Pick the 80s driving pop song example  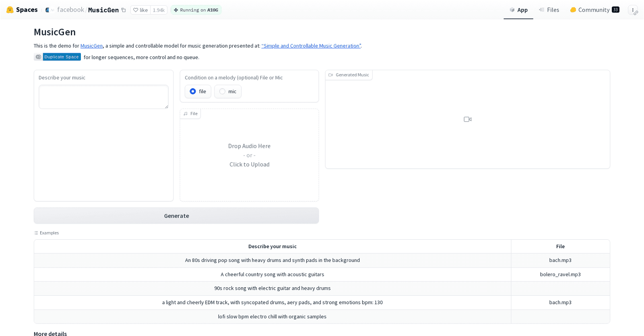(272, 260)
